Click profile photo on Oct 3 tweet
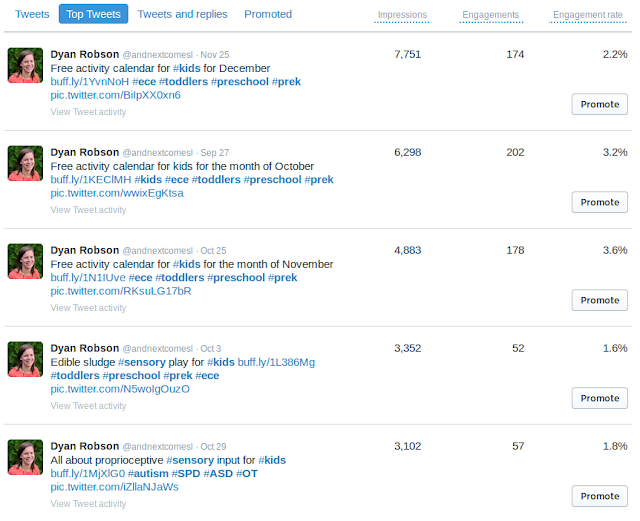This screenshot has height=521, width=640. coord(25,359)
